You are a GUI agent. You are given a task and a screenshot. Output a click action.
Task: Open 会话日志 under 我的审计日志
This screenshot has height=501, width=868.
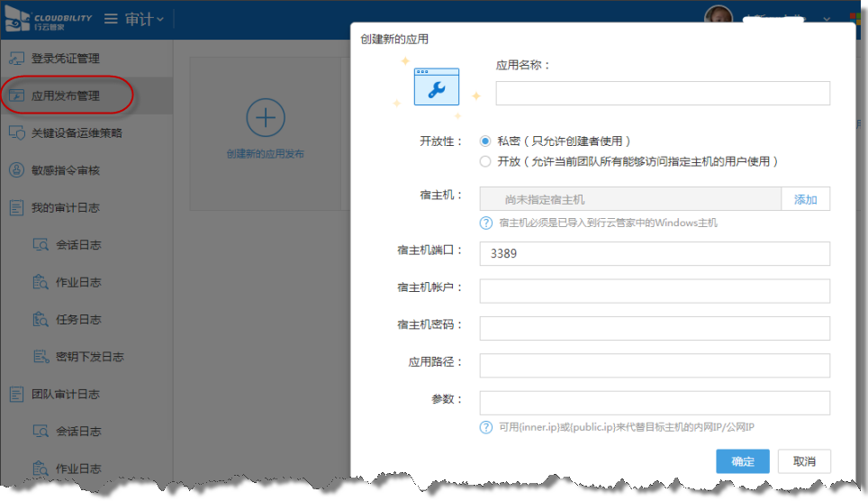(x=78, y=245)
